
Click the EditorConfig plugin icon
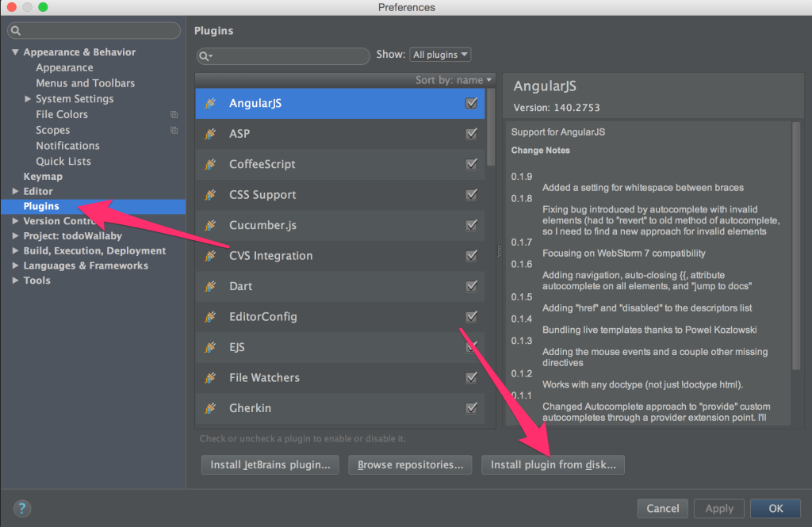pos(210,317)
